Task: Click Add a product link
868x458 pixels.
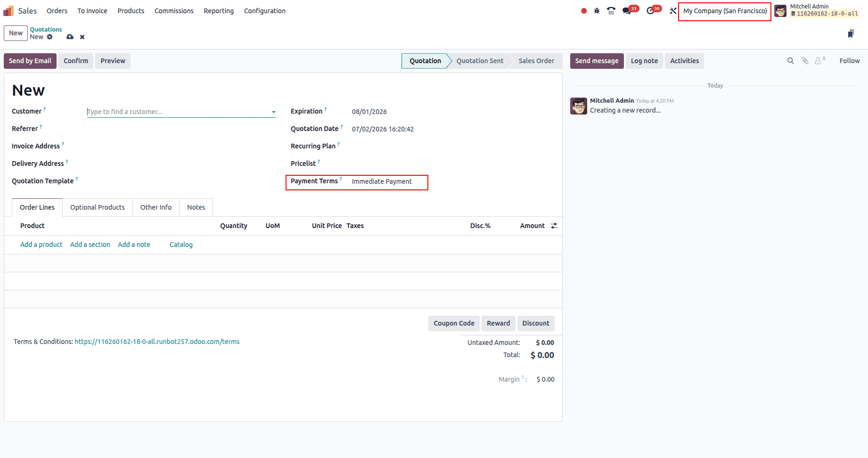Action: 41,245
